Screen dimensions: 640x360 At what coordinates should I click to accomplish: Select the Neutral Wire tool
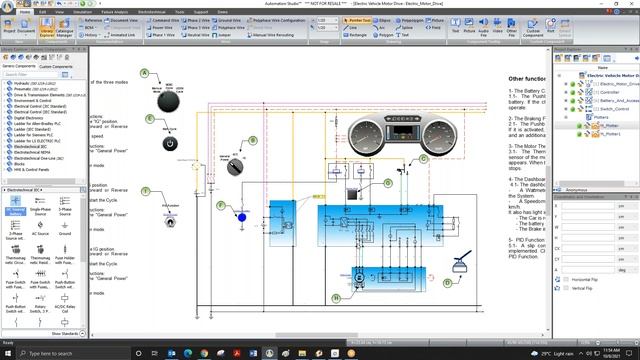click(x=196, y=35)
